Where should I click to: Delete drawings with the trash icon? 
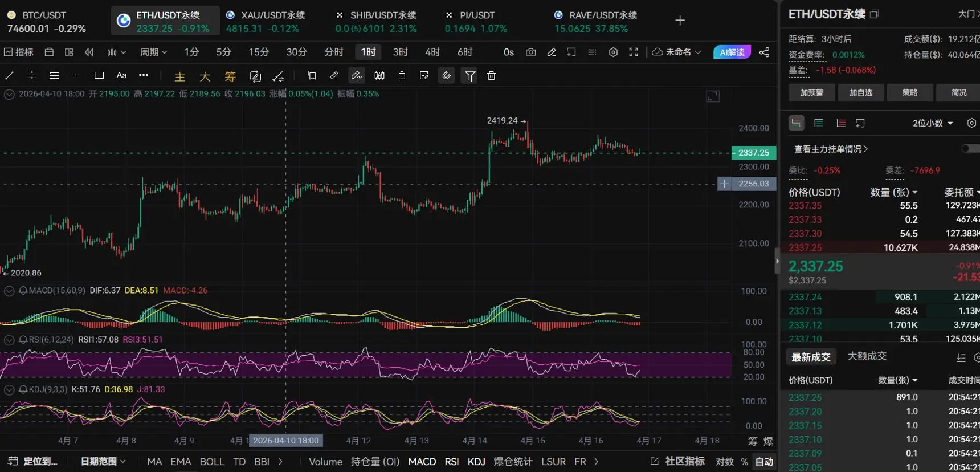(491, 75)
